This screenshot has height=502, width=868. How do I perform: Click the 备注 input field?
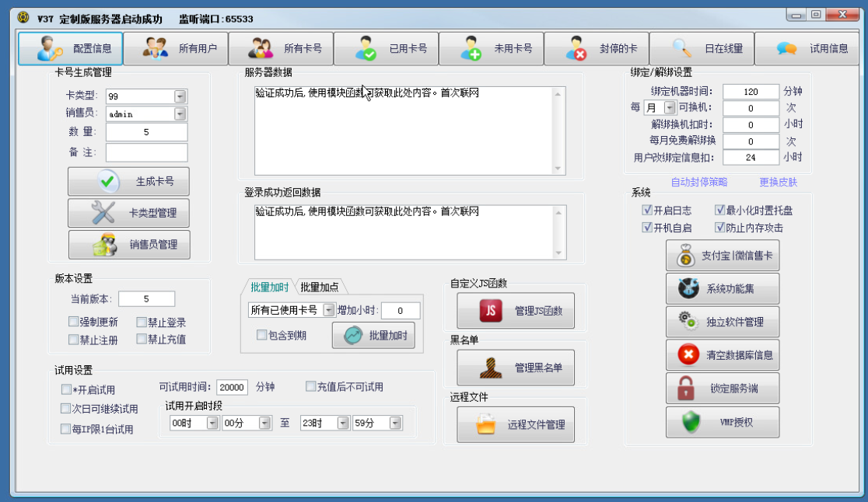click(x=146, y=152)
